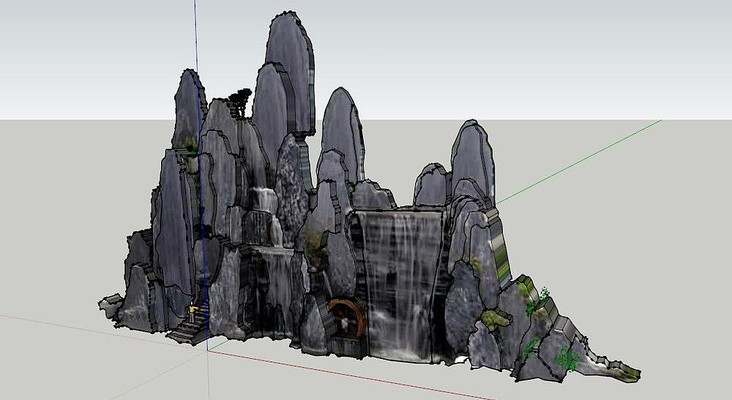Select the small dark tree atop the rocks
The image size is (732, 400).
(238, 100)
